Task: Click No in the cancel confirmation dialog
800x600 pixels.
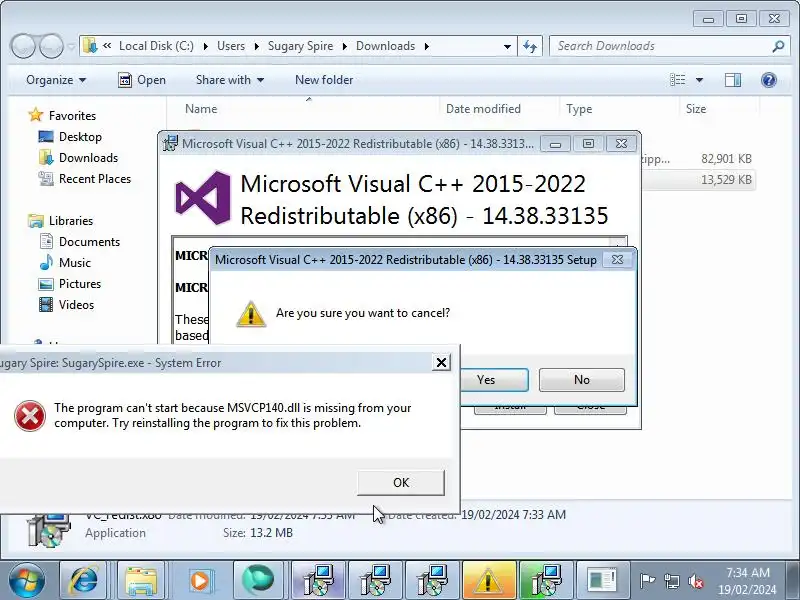Action: click(582, 380)
